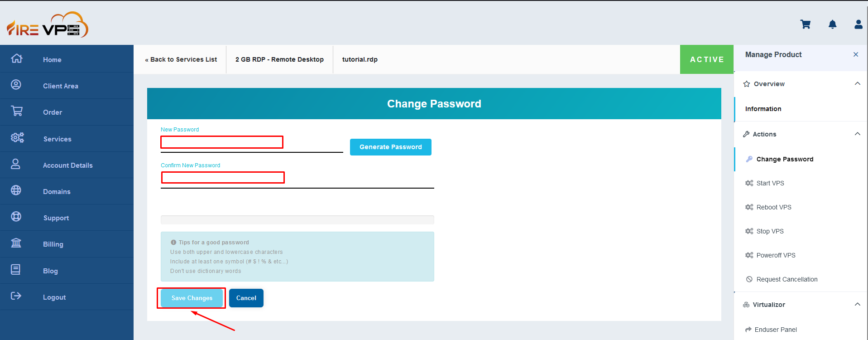The height and width of the screenshot is (340, 868).
Task: Open the shopping cart icon in header
Action: coord(806,24)
